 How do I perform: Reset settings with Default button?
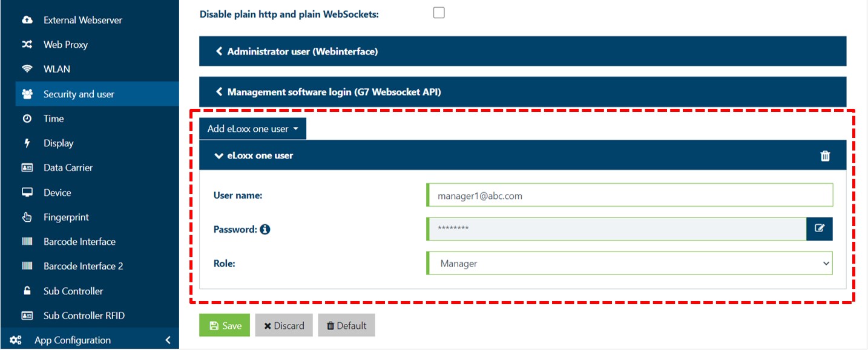pos(347,325)
